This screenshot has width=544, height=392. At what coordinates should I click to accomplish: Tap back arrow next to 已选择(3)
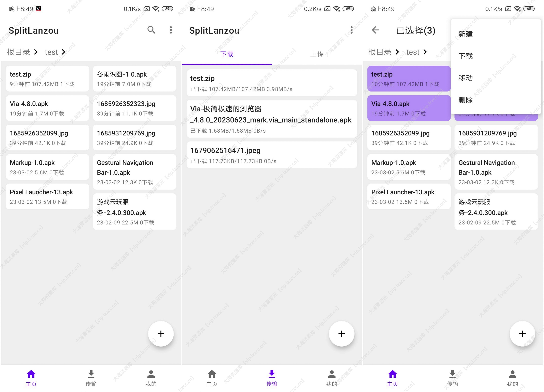(375, 30)
